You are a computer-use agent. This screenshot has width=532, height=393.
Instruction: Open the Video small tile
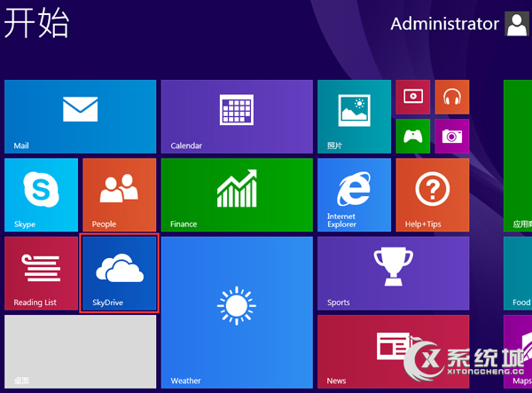(x=413, y=97)
